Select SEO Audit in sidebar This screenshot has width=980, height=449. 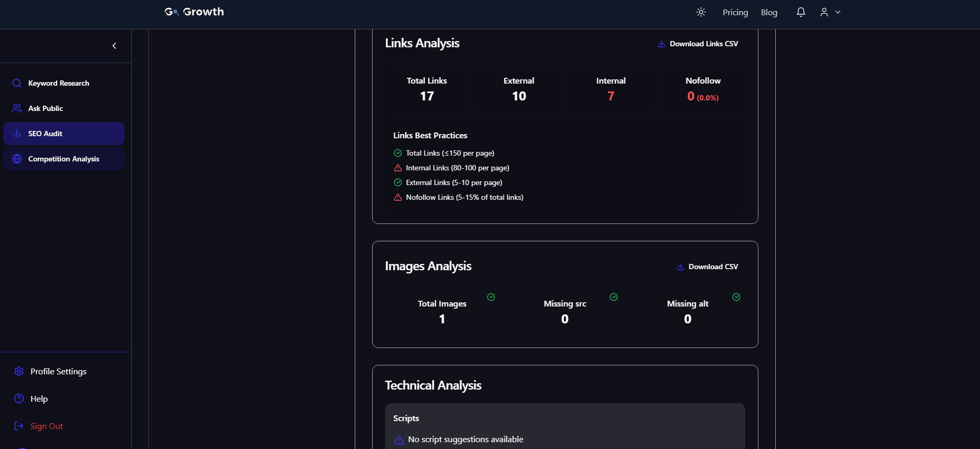coord(64,134)
